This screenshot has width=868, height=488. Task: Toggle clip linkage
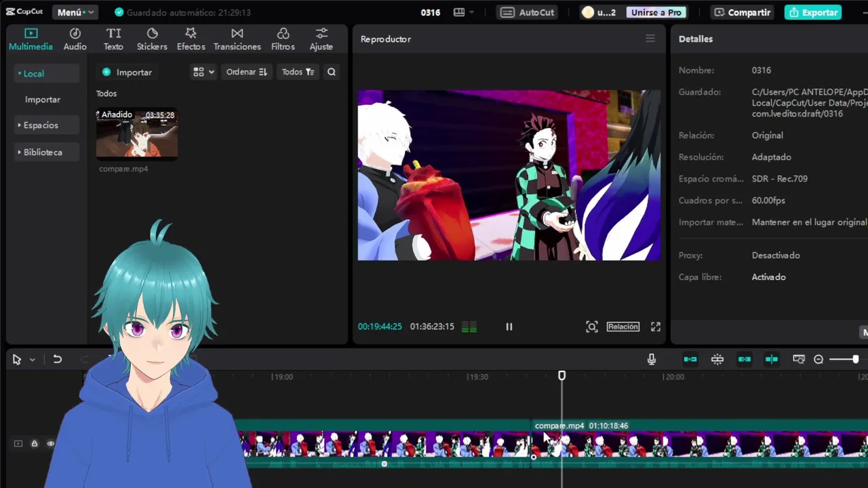tap(745, 359)
